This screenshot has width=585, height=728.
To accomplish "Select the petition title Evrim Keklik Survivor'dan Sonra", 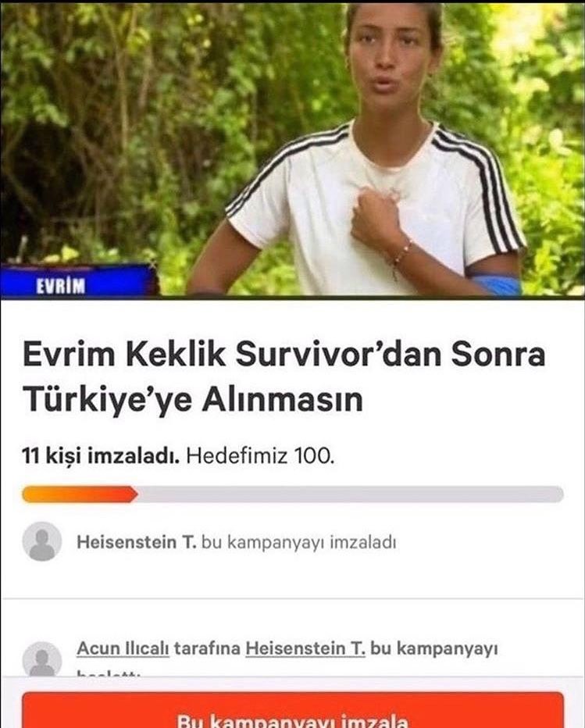I will (284, 355).
